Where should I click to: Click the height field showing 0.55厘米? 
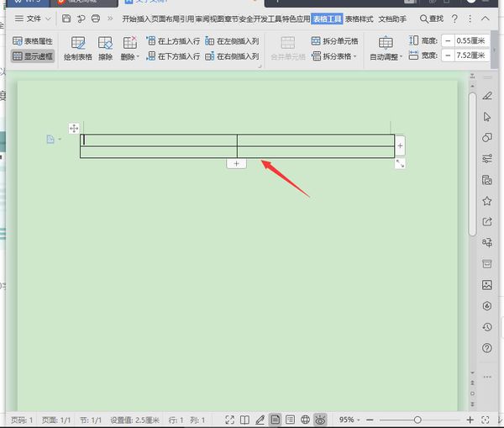(x=471, y=41)
